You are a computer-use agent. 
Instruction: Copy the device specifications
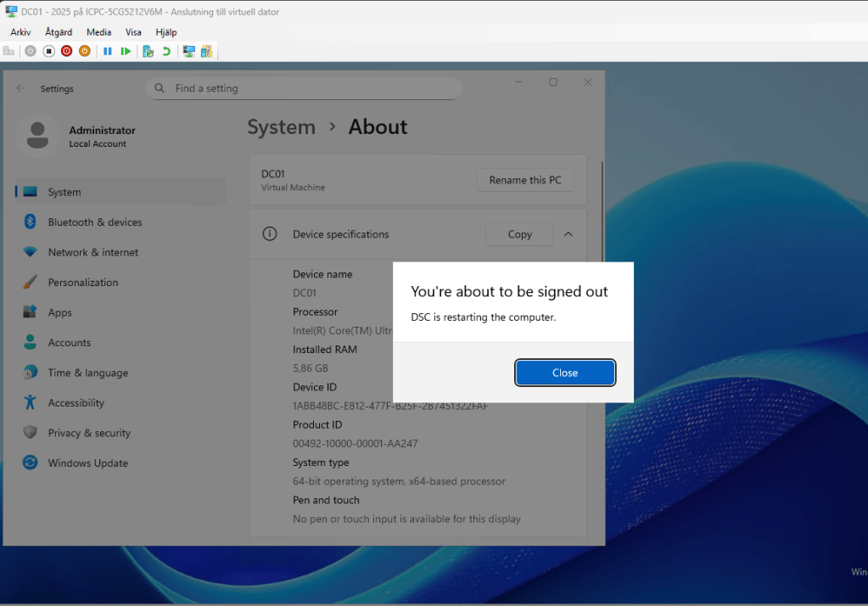519,234
